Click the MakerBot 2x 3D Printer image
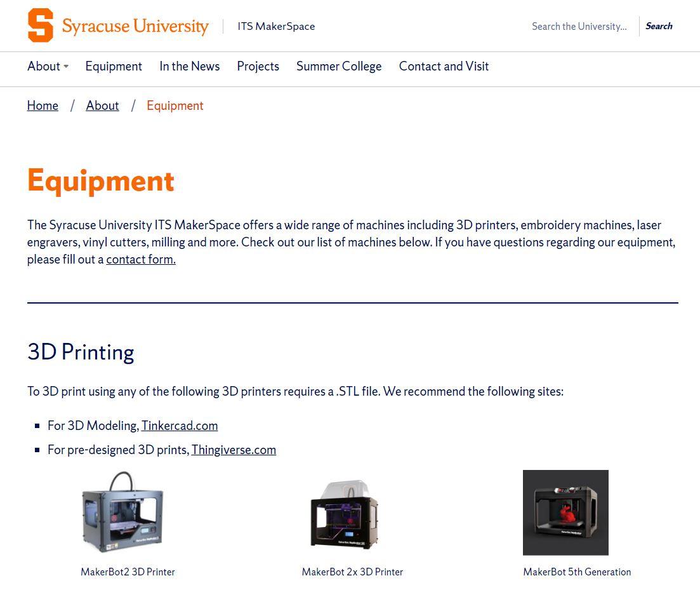 coord(345,514)
